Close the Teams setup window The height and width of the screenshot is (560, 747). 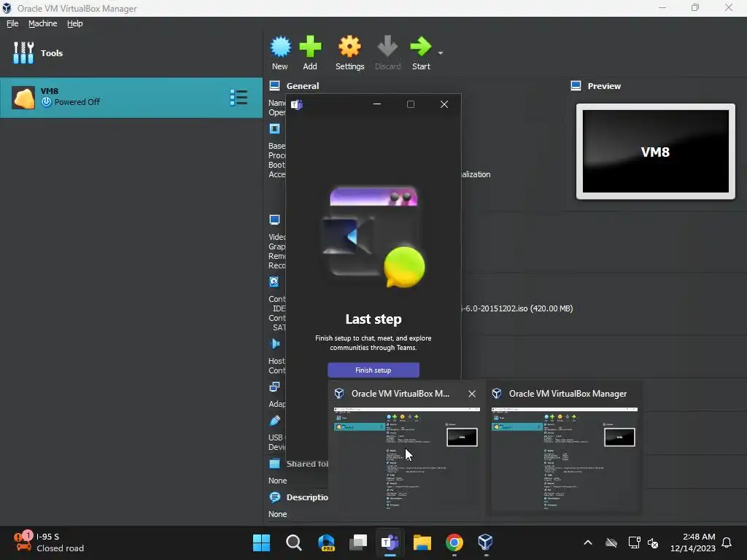444,104
